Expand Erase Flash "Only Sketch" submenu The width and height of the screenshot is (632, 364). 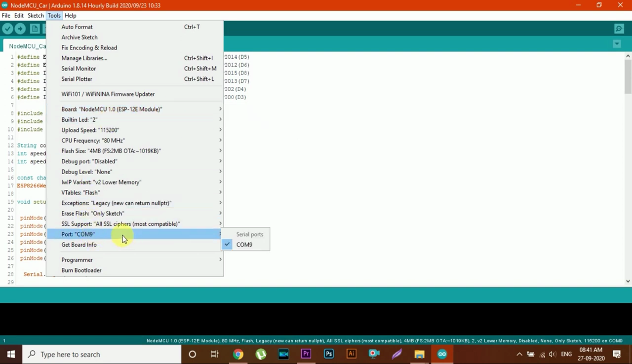pyautogui.click(x=135, y=214)
